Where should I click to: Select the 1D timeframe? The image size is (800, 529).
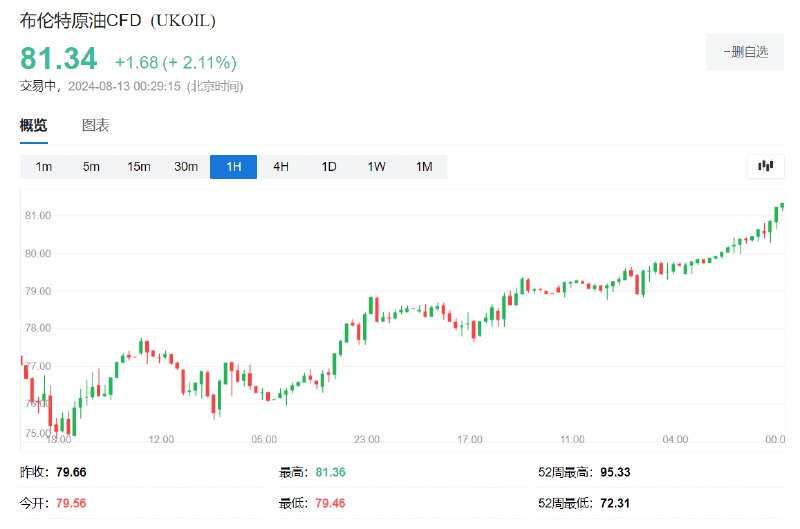click(x=329, y=167)
